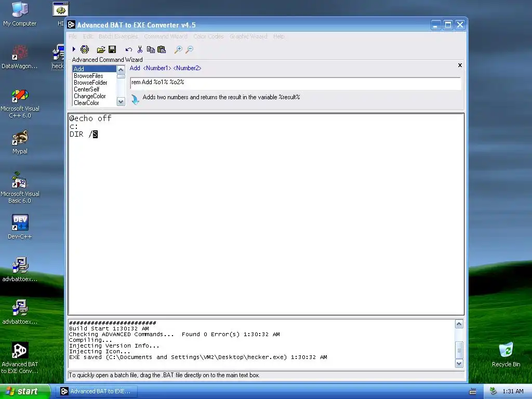Click build log scroll up arrow
532x399 pixels.
[x=459, y=324]
